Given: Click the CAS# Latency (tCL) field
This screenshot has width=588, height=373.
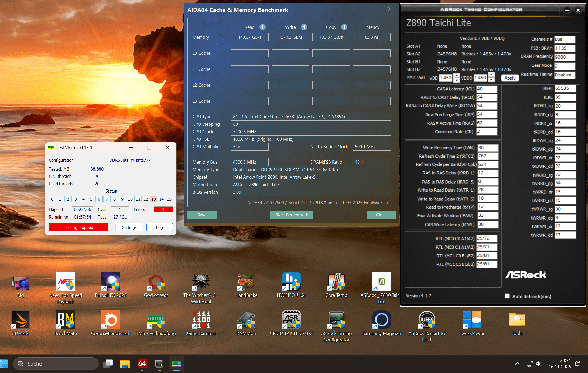Looking at the screenshot, I should 487,89.
